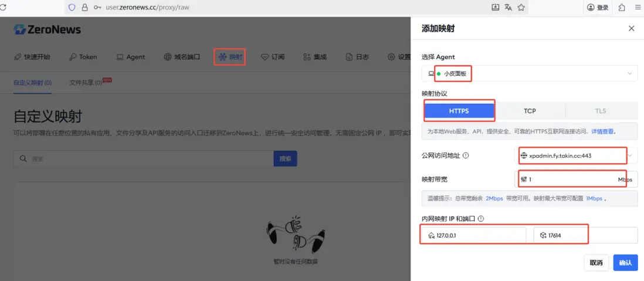Reload the page with browser refresh icon
This screenshot has height=281, width=644.
2,7
